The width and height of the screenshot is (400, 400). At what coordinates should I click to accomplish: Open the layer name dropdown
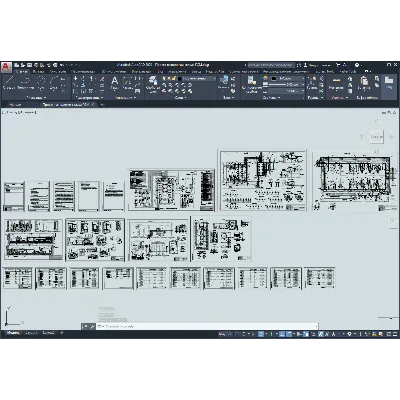199,79
